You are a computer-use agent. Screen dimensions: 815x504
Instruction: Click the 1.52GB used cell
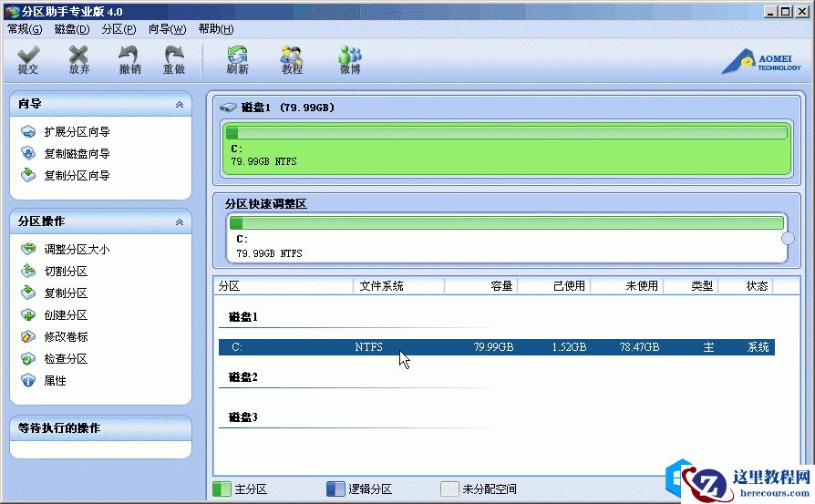[x=569, y=347]
